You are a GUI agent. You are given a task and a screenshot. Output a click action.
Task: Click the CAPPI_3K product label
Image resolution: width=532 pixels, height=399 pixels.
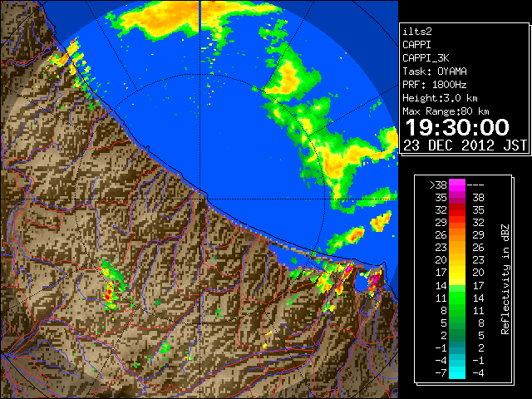[x=426, y=58]
